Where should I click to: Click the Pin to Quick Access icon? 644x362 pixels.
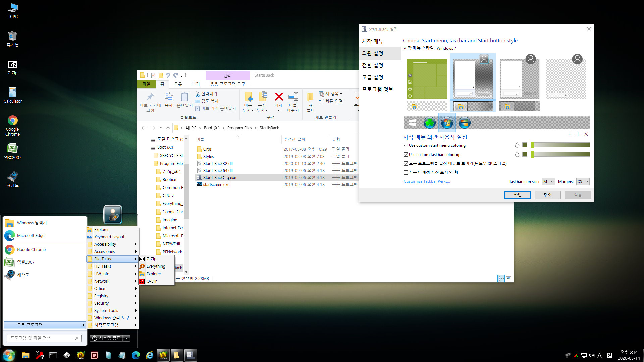(150, 97)
